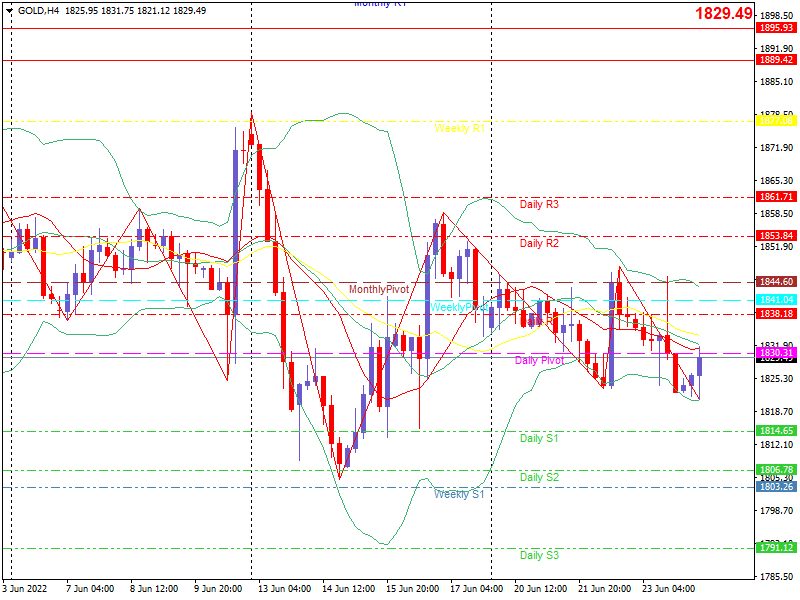The width and height of the screenshot is (800, 600).
Task: Click the Daily R2 level label
Action: (x=539, y=243)
